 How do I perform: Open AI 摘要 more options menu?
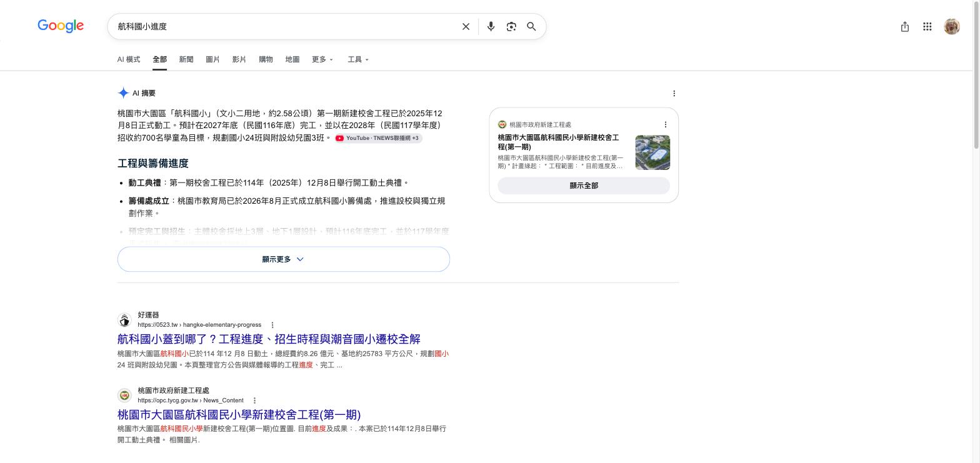pyautogui.click(x=674, y=93)
